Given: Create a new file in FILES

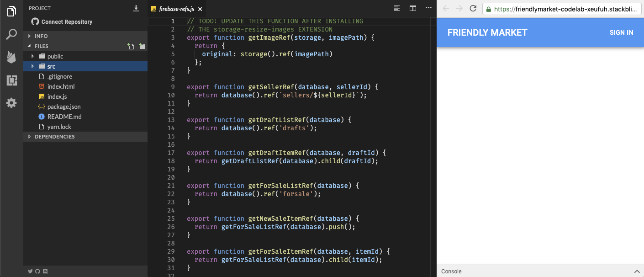Looking at the screenshot, I should 131,46.
